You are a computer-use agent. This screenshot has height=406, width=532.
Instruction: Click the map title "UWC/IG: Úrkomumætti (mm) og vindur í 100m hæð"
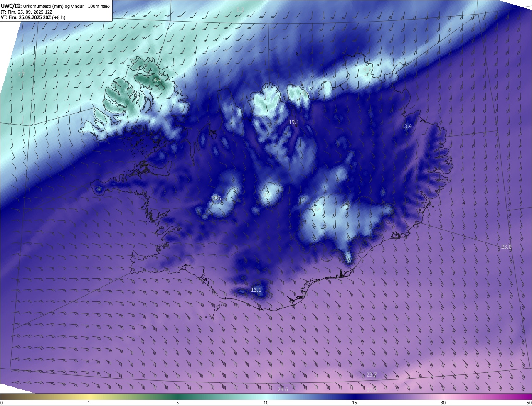click(x=55, y=6)
